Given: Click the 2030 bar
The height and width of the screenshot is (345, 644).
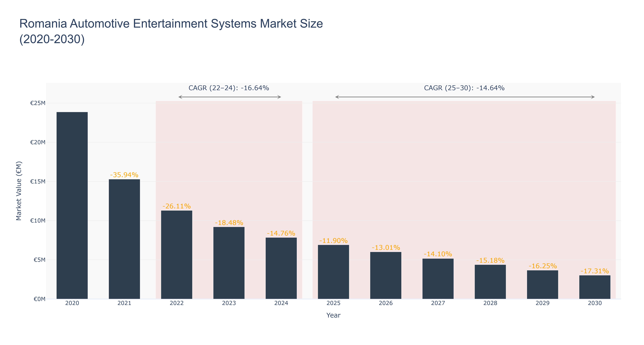Looking at the screenshot, I should (595, 287).
